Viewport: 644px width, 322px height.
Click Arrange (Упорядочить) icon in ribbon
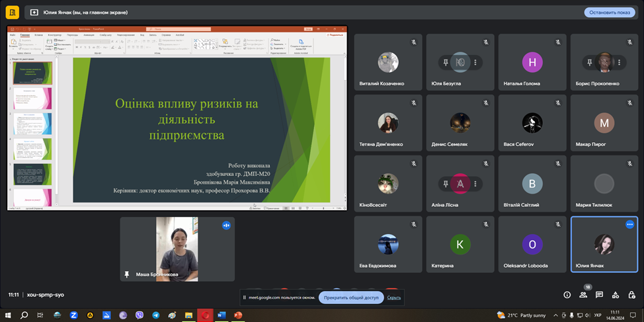point(225,43)
